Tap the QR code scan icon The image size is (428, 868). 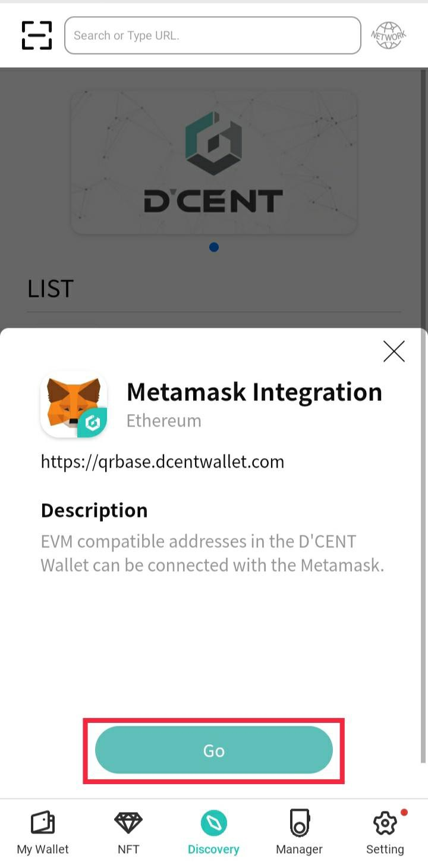click(37, 36)
